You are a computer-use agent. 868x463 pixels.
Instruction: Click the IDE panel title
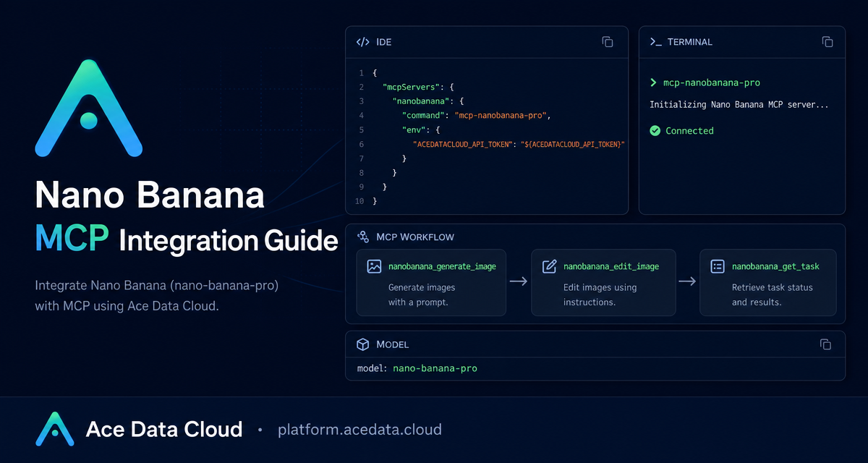[x=384, y=42]
